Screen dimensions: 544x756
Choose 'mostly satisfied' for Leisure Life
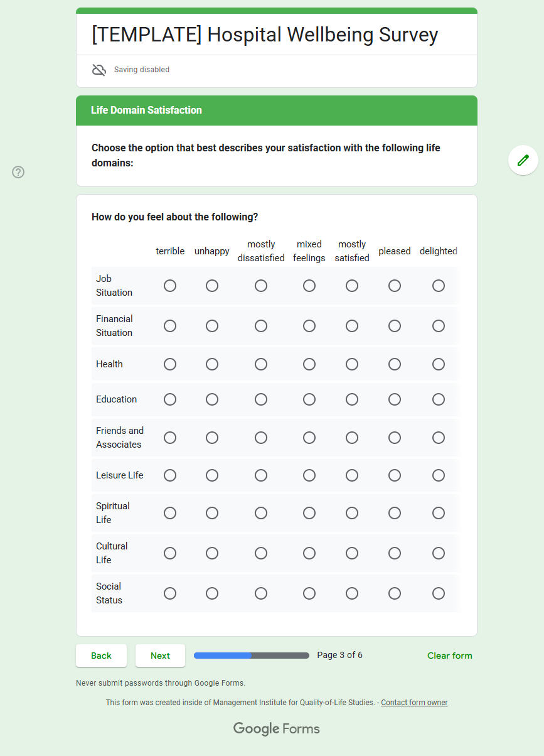click(x=352, y=475)
